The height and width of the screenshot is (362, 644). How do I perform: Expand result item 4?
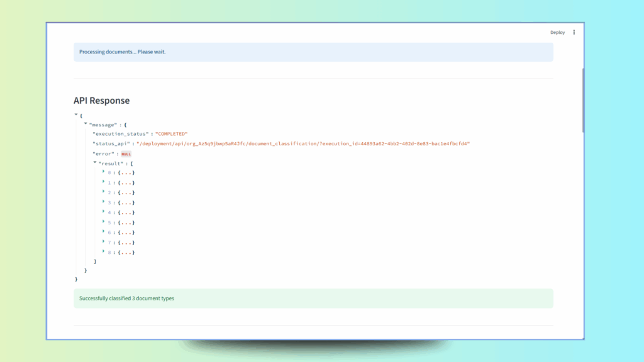click(x=104, y=212)
